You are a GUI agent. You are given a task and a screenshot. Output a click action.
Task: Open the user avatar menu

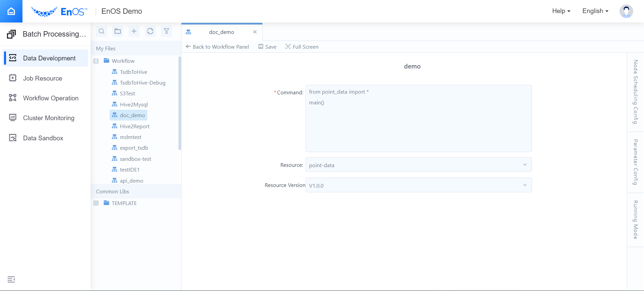point(626,11)
